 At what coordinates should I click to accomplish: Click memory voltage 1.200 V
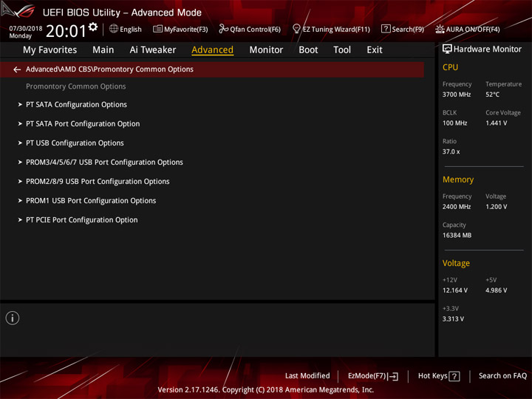(x=496, y=207)
